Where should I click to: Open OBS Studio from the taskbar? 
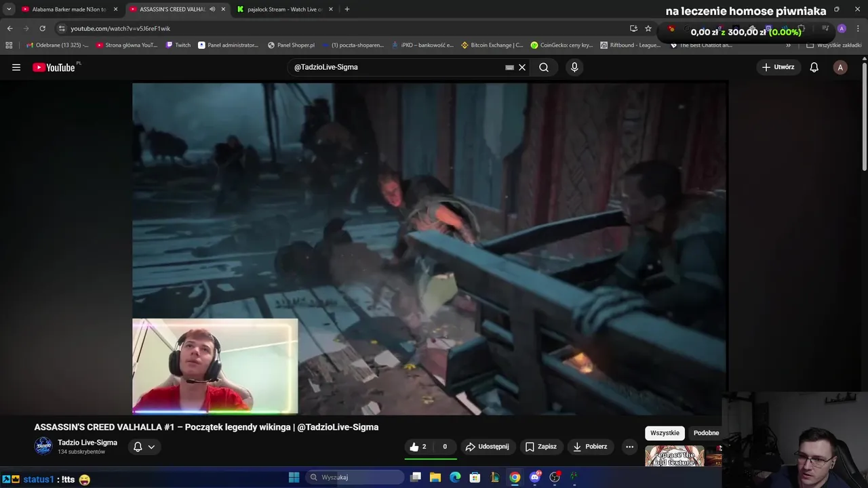pos(555,477)
